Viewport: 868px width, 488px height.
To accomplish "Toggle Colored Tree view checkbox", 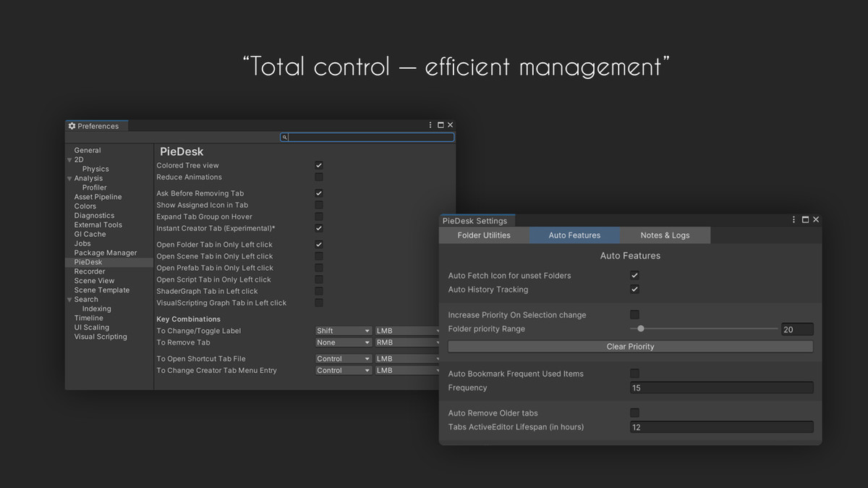I will point(319,165).
